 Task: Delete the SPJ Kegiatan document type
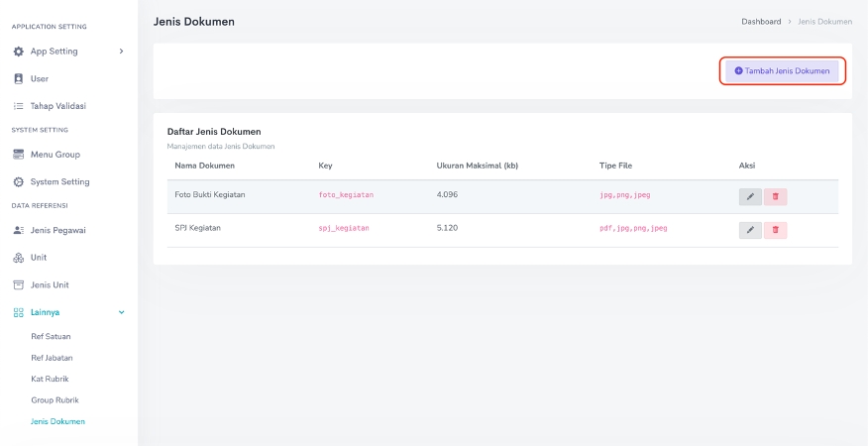775,230
